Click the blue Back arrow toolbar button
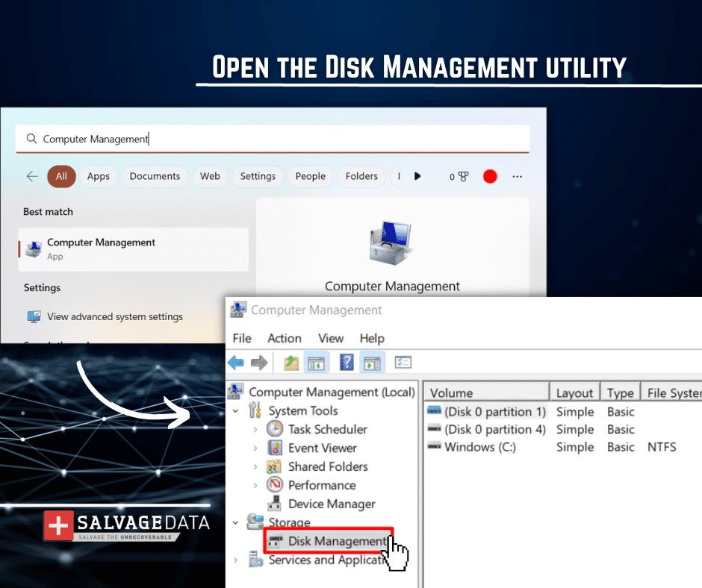This screenshot has height=588, width=702. click(236, 362)
